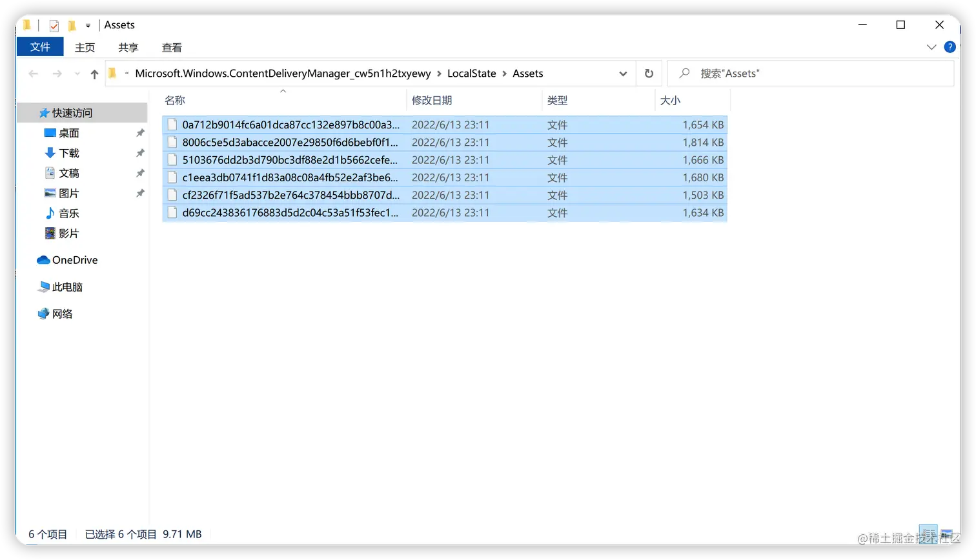The image size is (976, 560).
Task: Click the Assets breadcrumb
Action: pyautogui.click(x=528, y=74)
